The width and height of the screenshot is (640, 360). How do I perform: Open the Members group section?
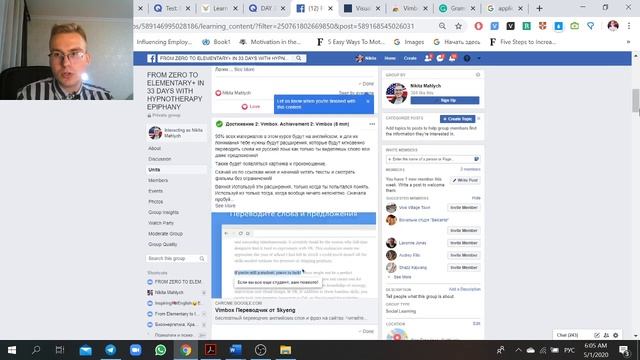click(158, 180)
